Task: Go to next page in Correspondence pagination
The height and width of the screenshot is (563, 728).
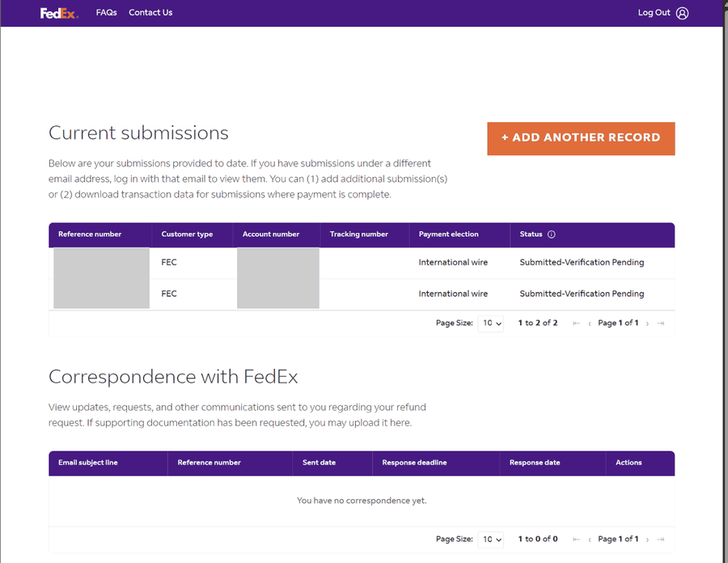Action: coord(647,540)
